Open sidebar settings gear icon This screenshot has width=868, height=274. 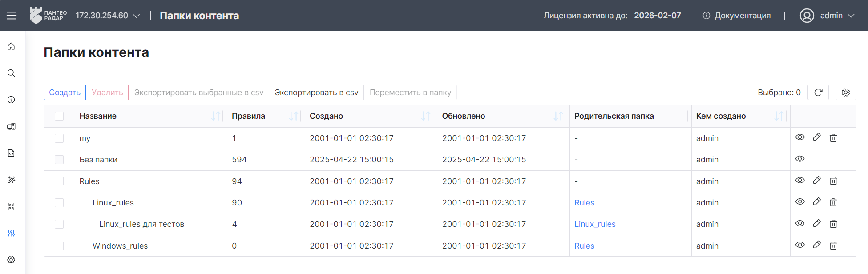pyautogui.click(x=11, y=260)
